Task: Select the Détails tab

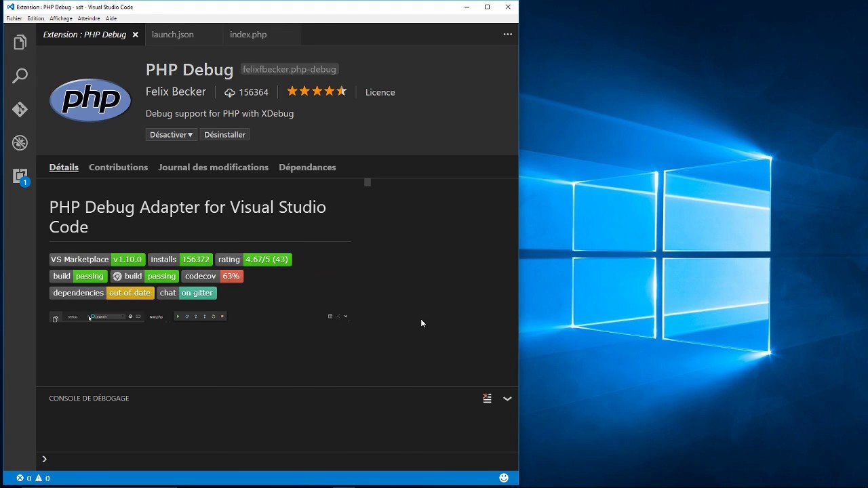Action: 64,167
